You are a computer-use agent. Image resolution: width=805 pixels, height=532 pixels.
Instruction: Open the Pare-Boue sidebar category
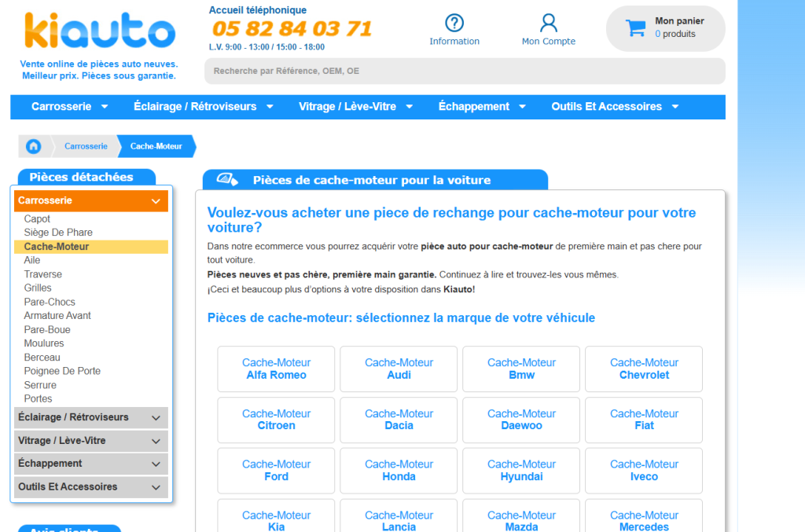(x=46, y=330)
